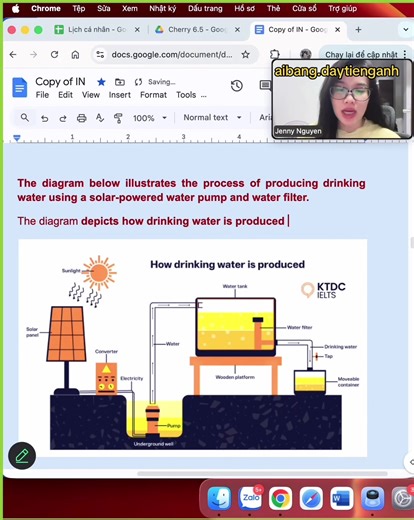Image resolution: width=414 pixels, height=520 pixels.
Task: Click the Copy of IN document title
Action: coord(60,82)
